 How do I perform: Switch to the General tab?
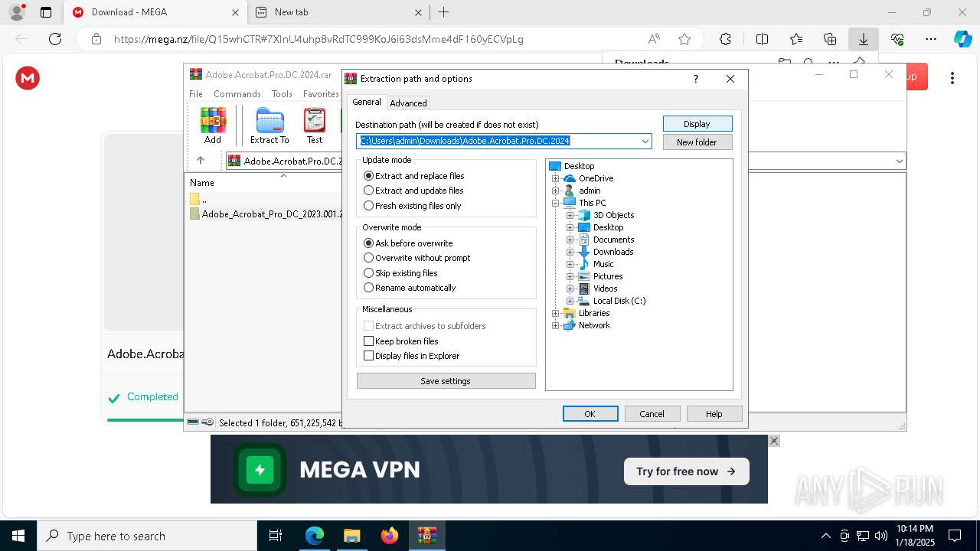coord(367,102)
